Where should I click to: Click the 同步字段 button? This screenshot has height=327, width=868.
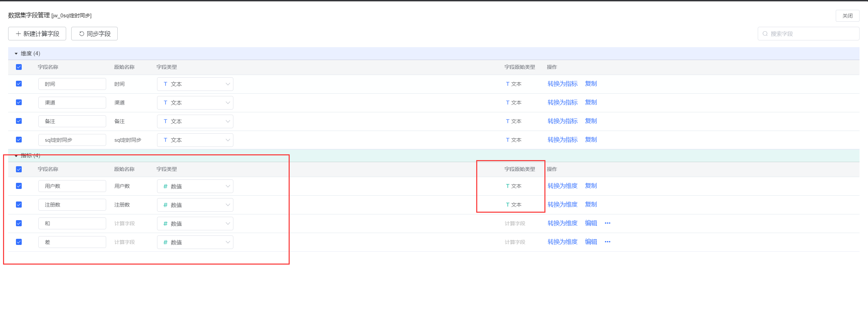pyautogui.click(x=94, y=34)
